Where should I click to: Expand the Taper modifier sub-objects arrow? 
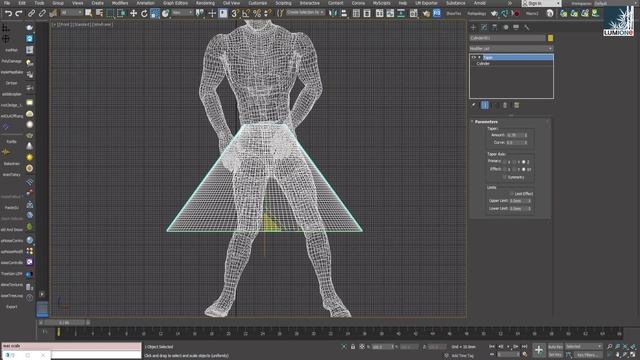click(x=479, y=58)
